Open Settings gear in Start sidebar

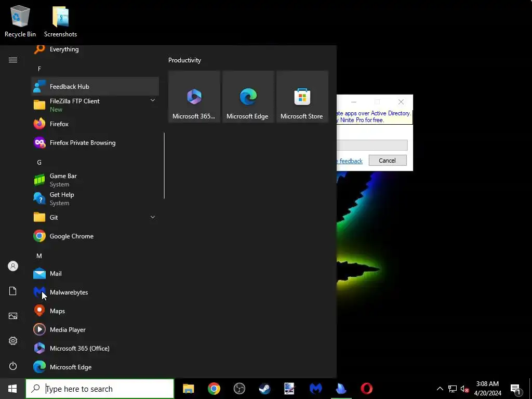coord(13,341)
